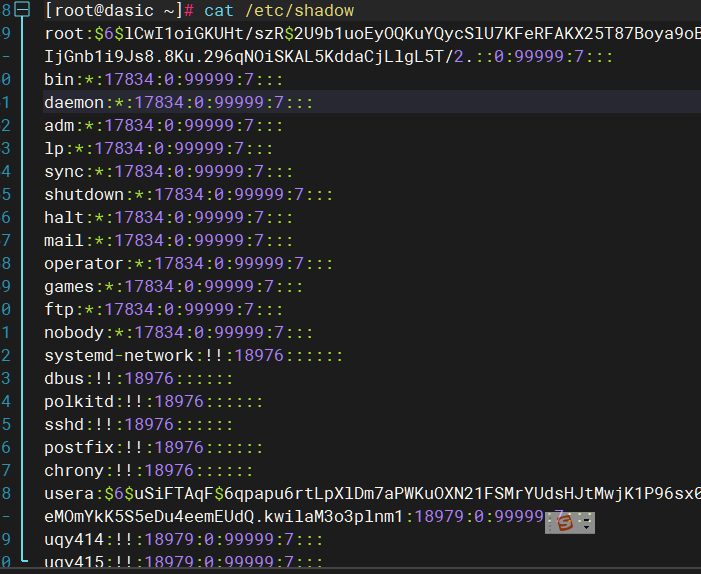
Task: Click the '[root@dasic ~]' prompt text
Action: pos(114,10)
